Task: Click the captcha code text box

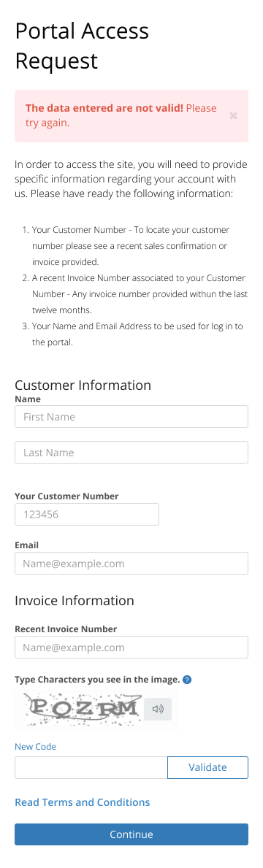Action: click(x=91, y=767)
